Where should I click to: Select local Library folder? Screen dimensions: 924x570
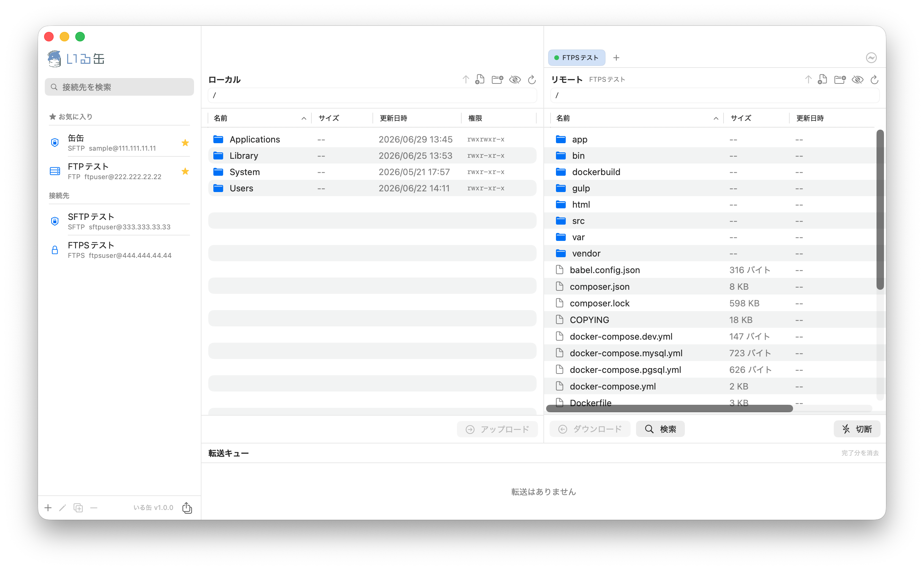click(372, 156)
